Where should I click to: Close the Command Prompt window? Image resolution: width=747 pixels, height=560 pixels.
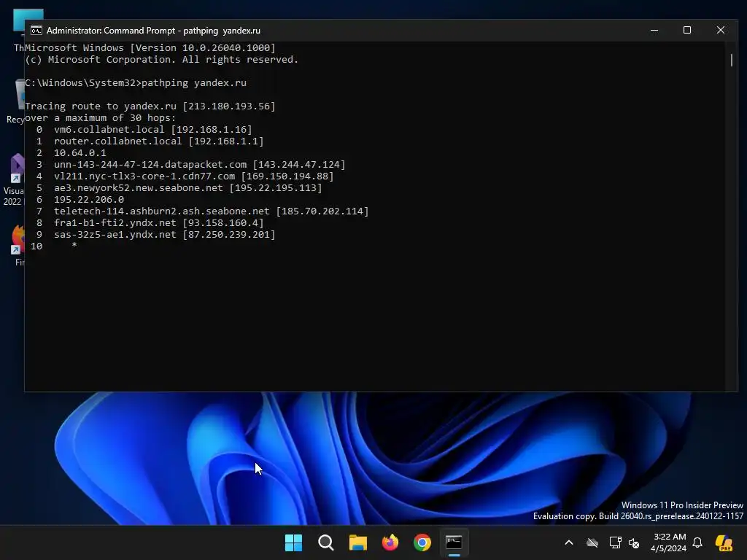coord(721,30)
